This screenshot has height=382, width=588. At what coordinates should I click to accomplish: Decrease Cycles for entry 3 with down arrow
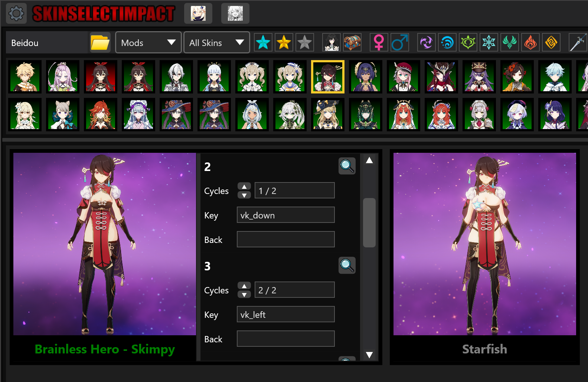(x=244, y=294)
